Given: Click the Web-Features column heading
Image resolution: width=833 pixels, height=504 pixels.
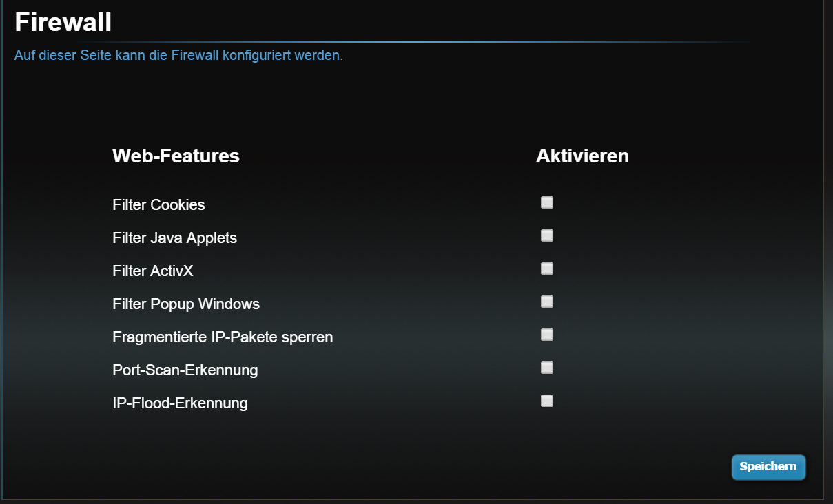Looking at the screenshot, I should click(176, 156).
